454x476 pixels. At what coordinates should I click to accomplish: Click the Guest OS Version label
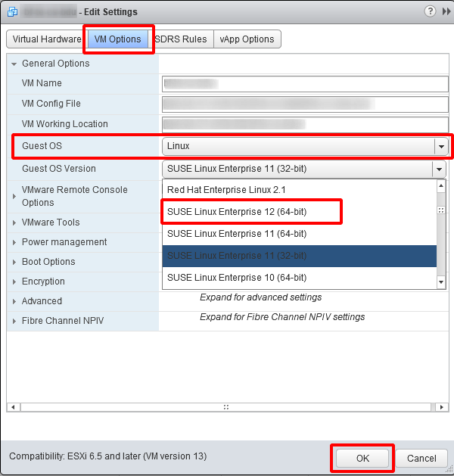point(59,169)
